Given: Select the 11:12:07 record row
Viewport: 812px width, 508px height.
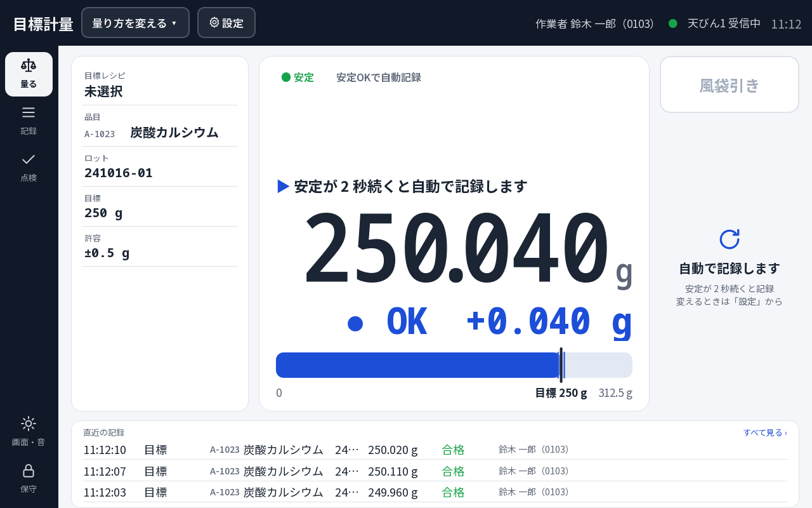Looking at the screenshot, I should click(x=435, y=471).
